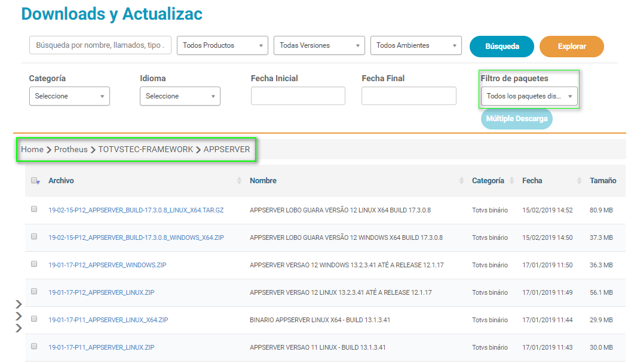628x364 pixels.
Task: Select text APPSERVER VERSAO 11 LINUX - BUILD 13.1.3.41
Action: (318, 348)
